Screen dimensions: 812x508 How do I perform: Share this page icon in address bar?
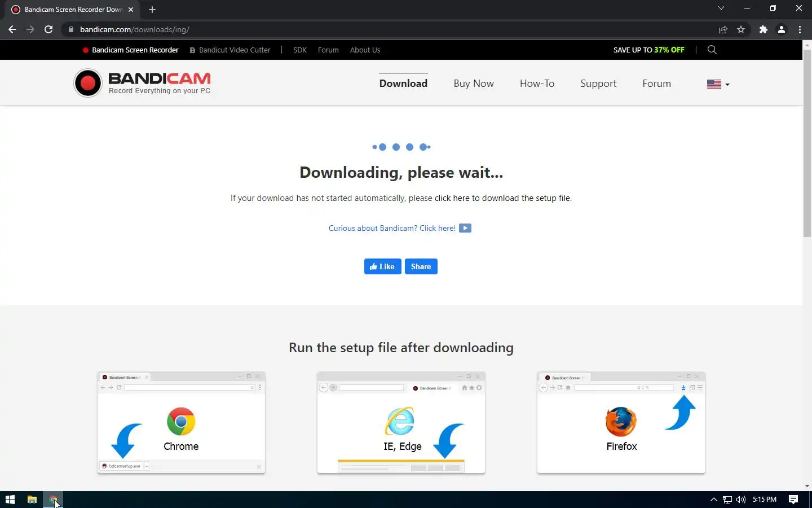[723, 29]
